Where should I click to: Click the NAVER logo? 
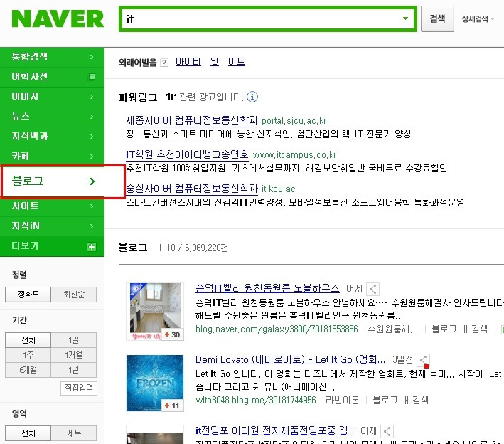coord(58,18)
